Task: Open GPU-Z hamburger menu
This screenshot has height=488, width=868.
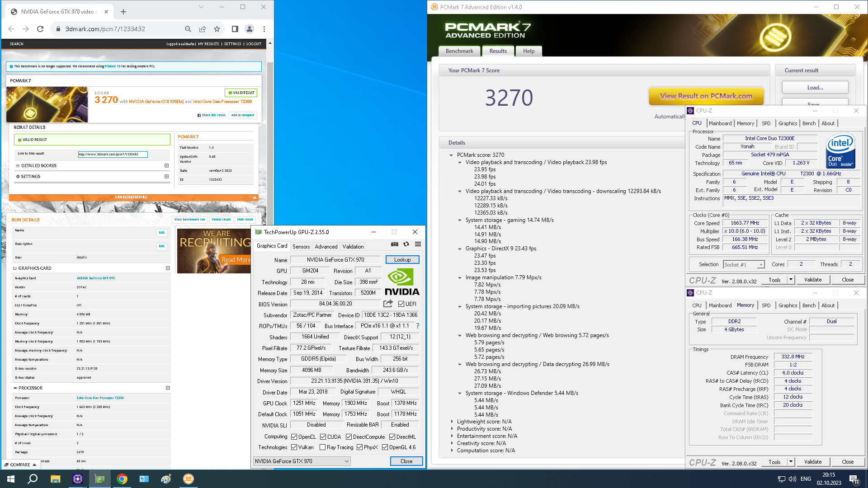Action: (418, 244)
